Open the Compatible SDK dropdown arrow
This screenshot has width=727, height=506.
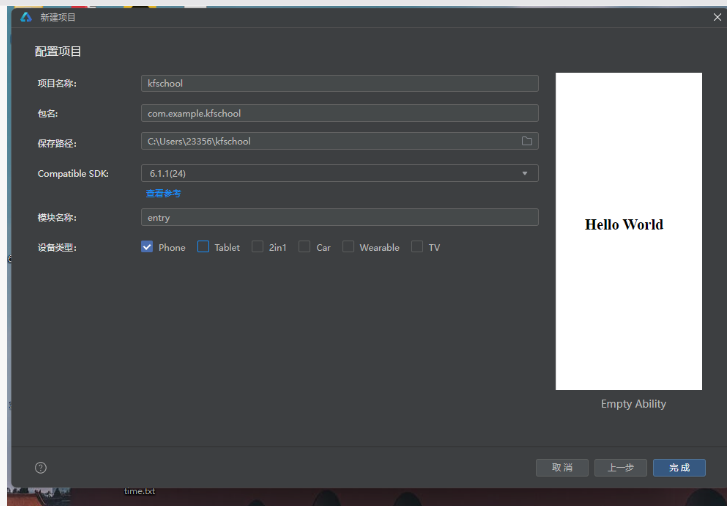525,173
